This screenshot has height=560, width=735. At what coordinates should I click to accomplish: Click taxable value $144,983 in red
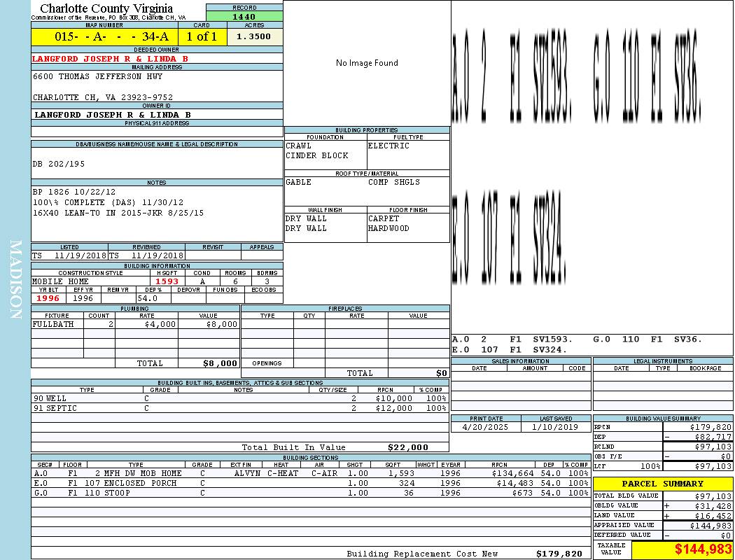click(x=703, y=549)
